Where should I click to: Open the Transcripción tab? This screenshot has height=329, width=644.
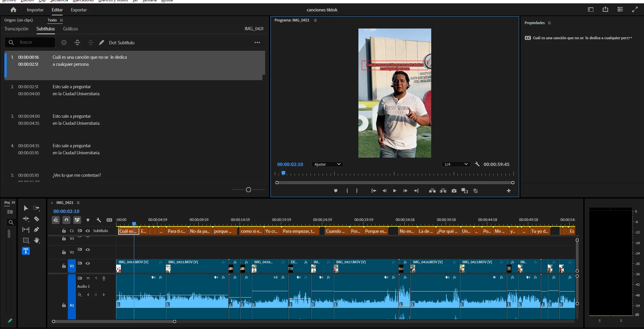16,29
